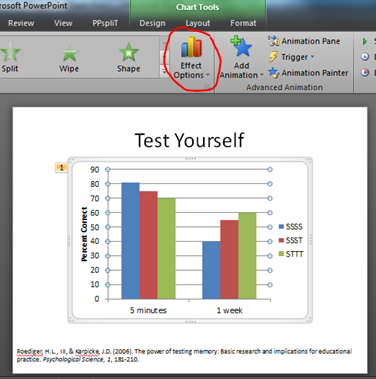Select the green STTT bar at 1 week
This screenshot has width=376, height=379.
(x=247, y=256)
